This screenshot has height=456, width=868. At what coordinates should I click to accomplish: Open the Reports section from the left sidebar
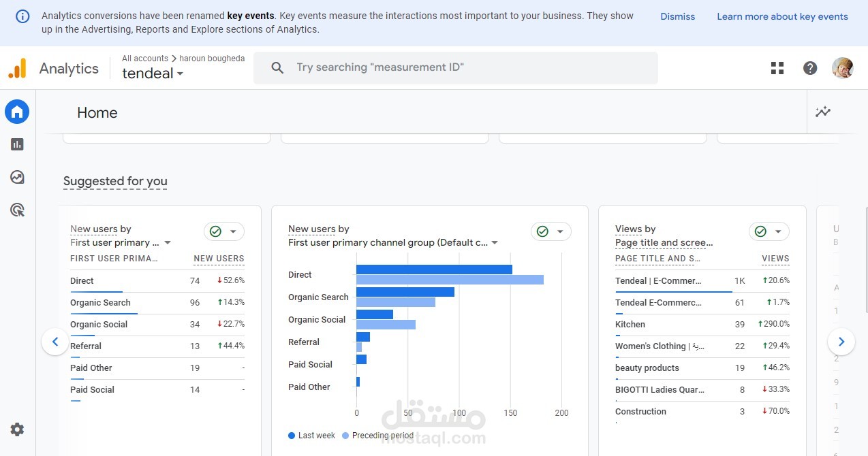[x=16, y=144]
